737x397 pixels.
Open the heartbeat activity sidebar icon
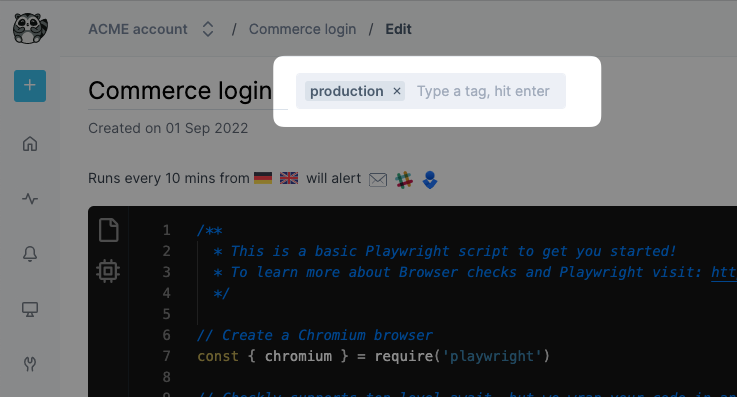30,199
